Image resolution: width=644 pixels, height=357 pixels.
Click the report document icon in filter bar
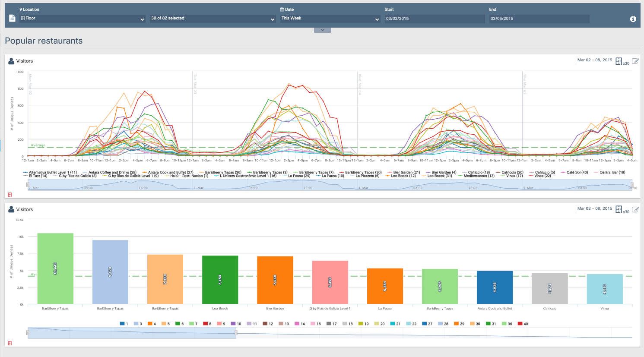(x=12, y=19)
